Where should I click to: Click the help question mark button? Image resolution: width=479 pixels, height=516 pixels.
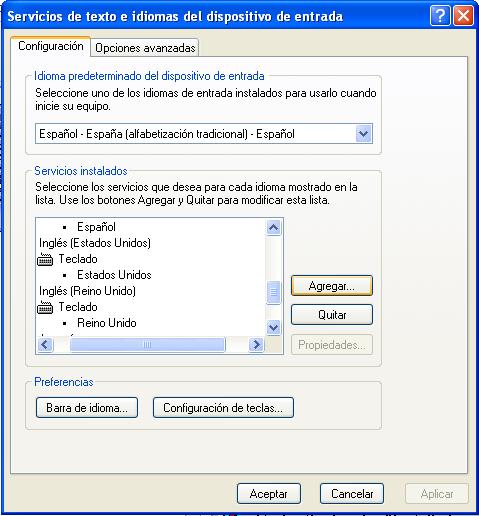tap(440, 15)
